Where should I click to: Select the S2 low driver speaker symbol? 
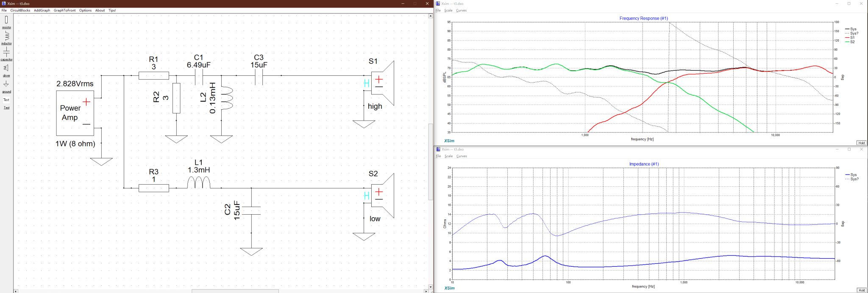coord(383,196)
